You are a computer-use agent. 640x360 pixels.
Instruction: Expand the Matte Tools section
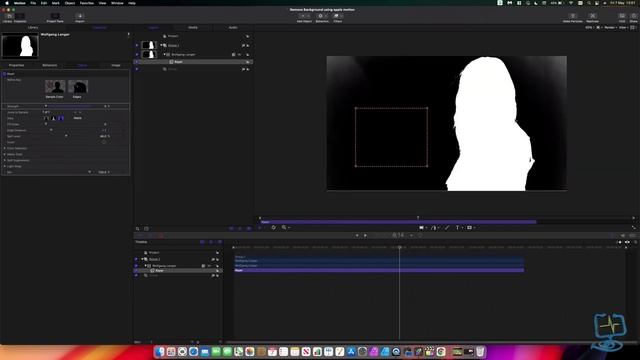pyautogui.click(x=4, y=154)
